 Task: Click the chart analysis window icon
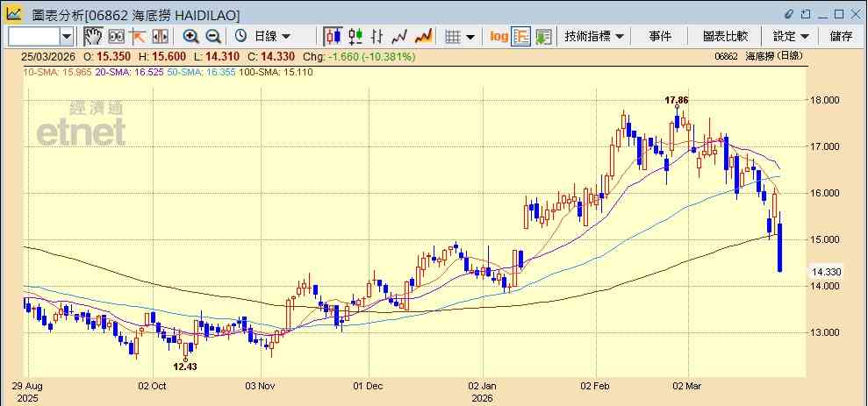(13, 14)
